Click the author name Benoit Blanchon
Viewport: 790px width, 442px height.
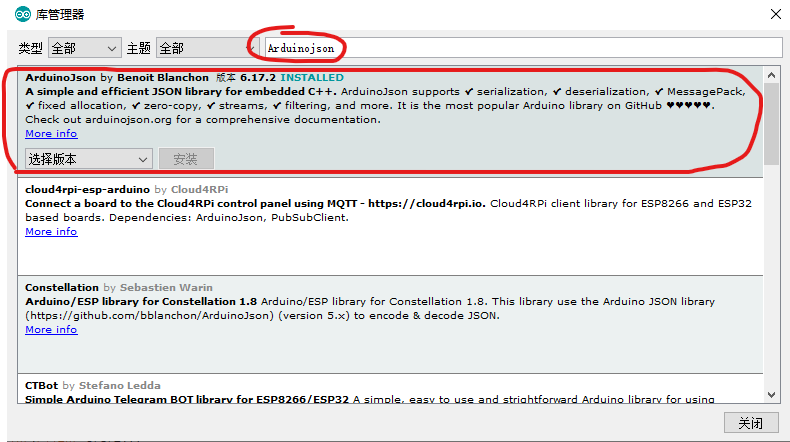click(x=163, y=78)
